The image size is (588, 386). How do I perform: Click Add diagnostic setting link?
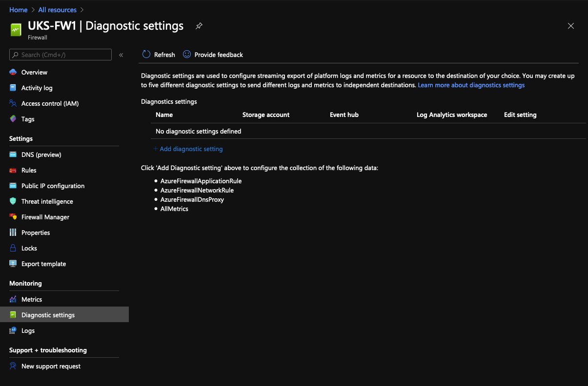[188, 149]
